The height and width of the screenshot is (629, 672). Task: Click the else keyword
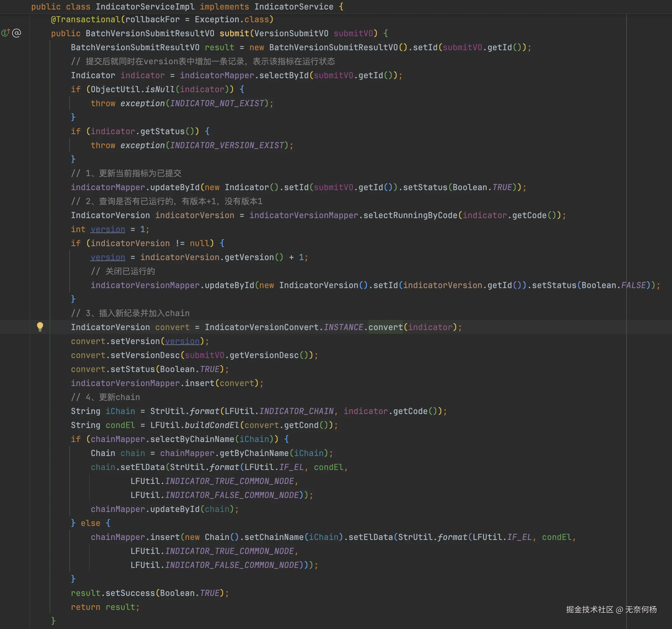(90, 523)
